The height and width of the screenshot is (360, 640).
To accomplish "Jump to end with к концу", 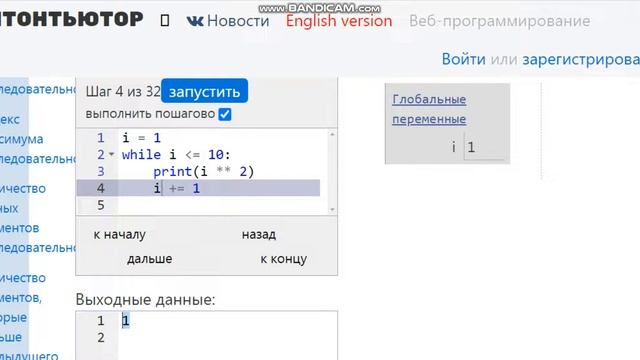I will [x=284, y=259].
